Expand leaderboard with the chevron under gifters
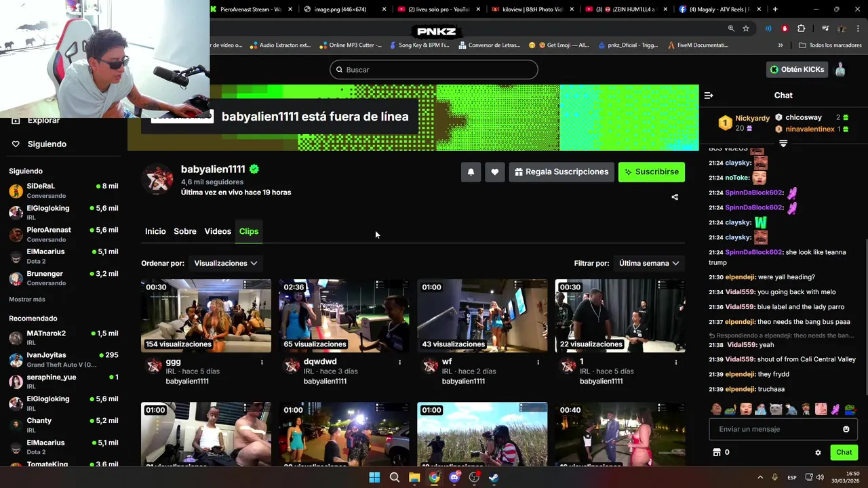 pos(783,143)
